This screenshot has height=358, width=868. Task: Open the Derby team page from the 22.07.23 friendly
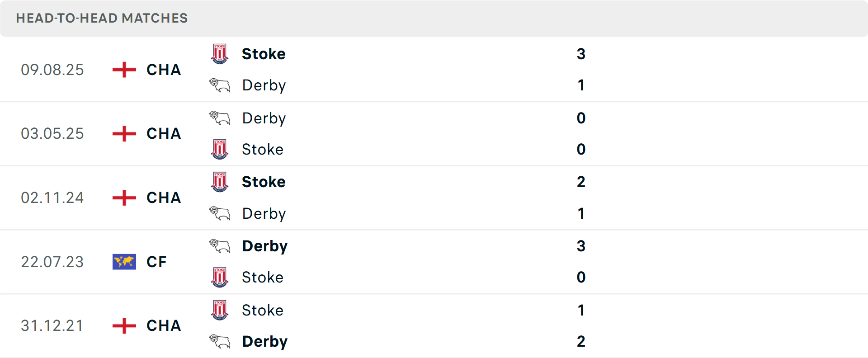pyautogui.click(x=265, y=246)
